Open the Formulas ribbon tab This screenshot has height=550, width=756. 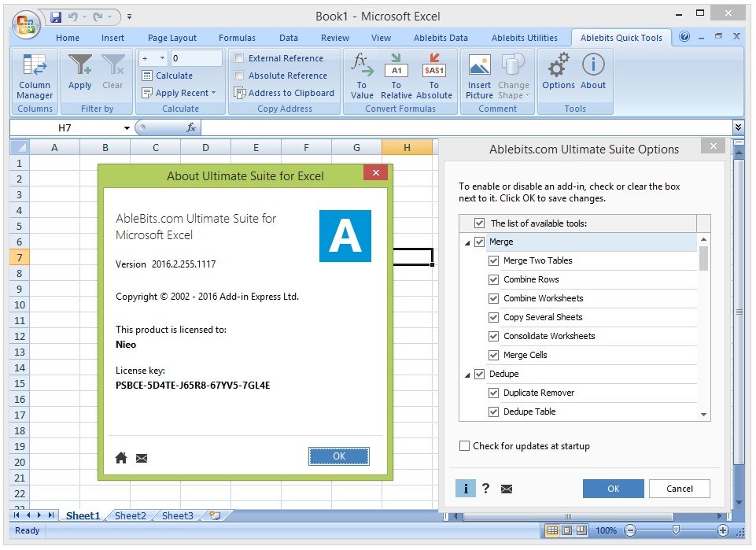(x=237, y=38)
